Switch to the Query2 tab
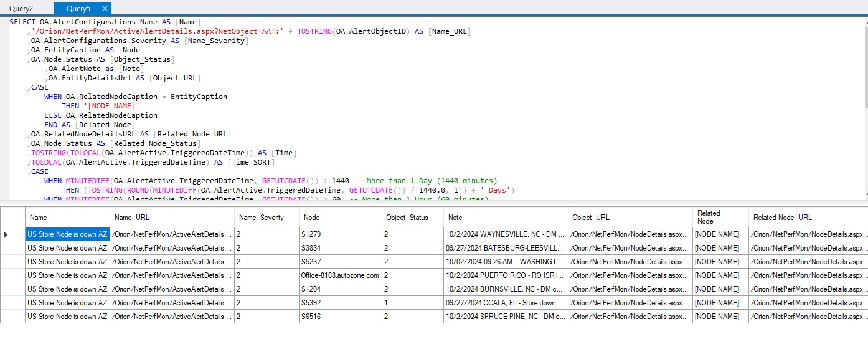The height and width of the screenshot is (349, 868). point(21,9)
